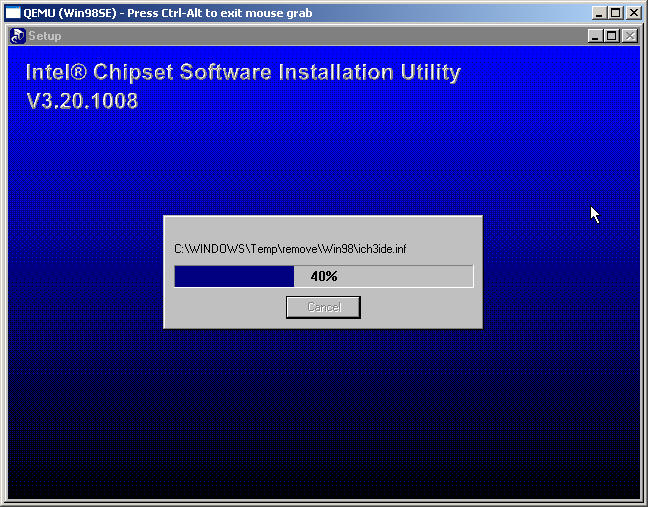Viewport: 648px width, 507px height.
Task: Click the Intel Chipset Software Installation Utility heading
Action: tap(242, 73)
